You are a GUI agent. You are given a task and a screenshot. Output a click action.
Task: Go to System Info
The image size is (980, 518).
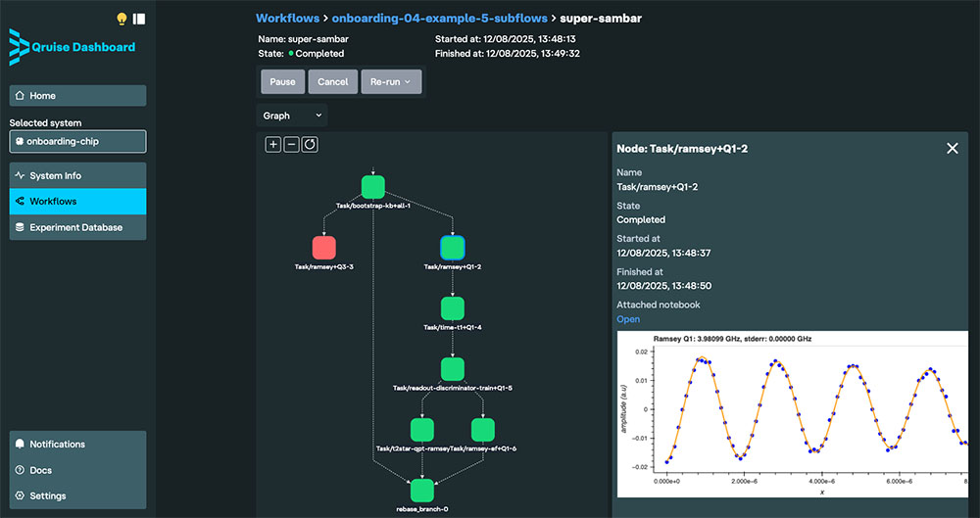(x=77, y=176)
